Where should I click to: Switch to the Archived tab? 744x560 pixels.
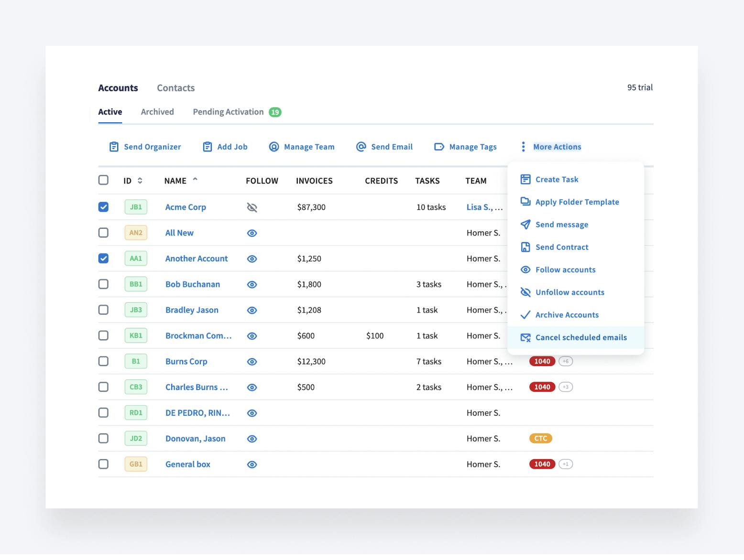click(x=157, y=112)
